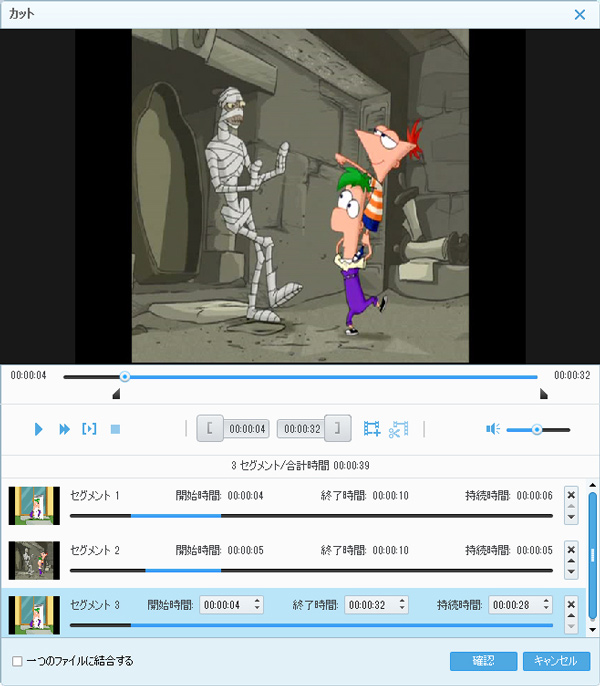This screenshot has width=600, height=686.
Task: Enable the 一つのファイルに結合する checkbox
Action: (x=17, y=661)
